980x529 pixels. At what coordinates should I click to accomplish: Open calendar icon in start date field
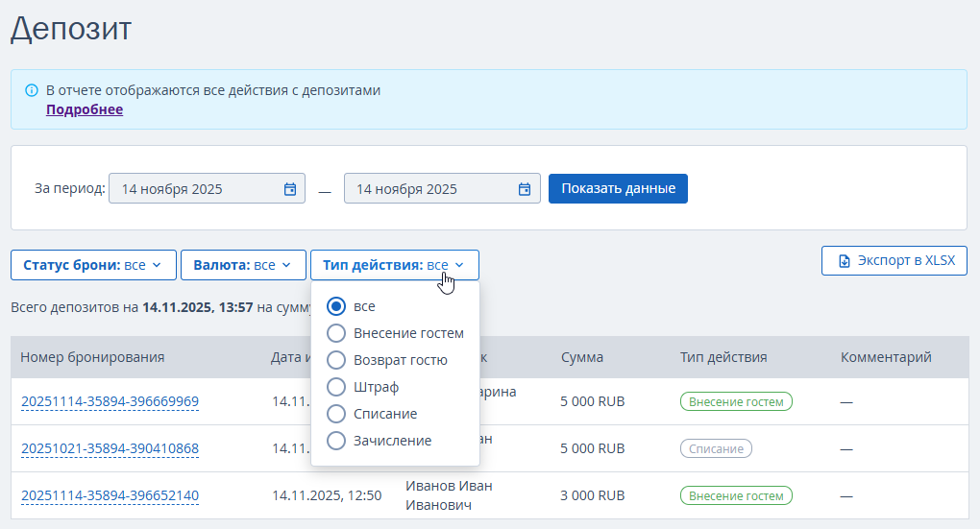coord(290,189)
